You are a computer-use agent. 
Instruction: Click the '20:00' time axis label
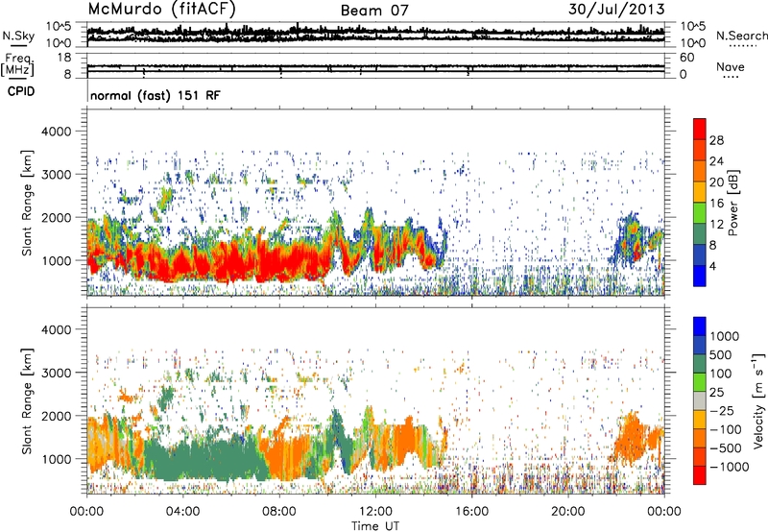coord(567,512)
